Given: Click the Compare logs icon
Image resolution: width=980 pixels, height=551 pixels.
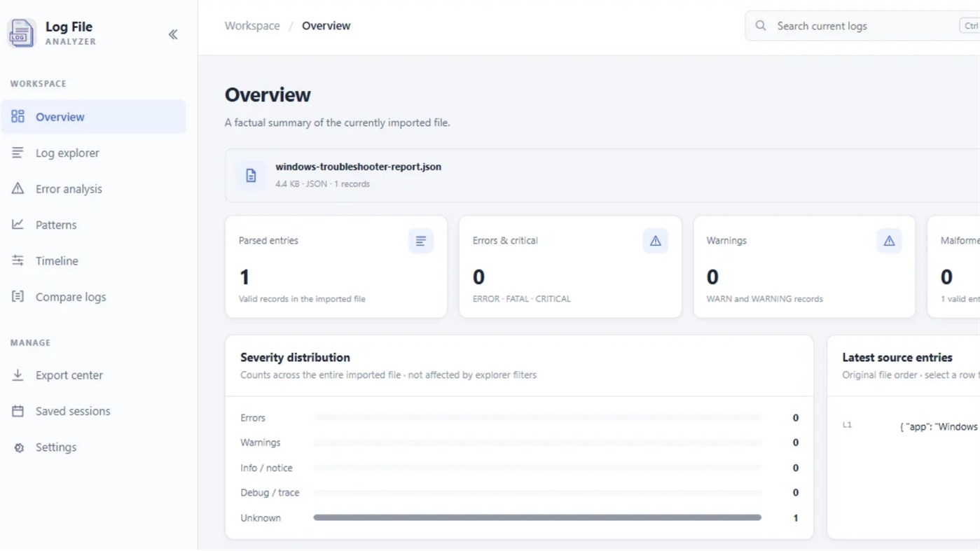Looking at the screenshot, I should tap(18, 296).
